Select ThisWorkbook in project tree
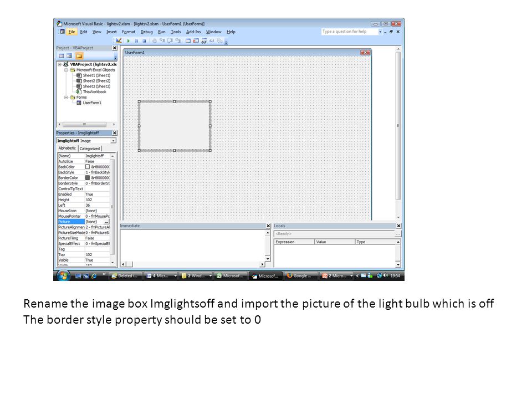The image size is (532, 399). click(x=94, y=91)
